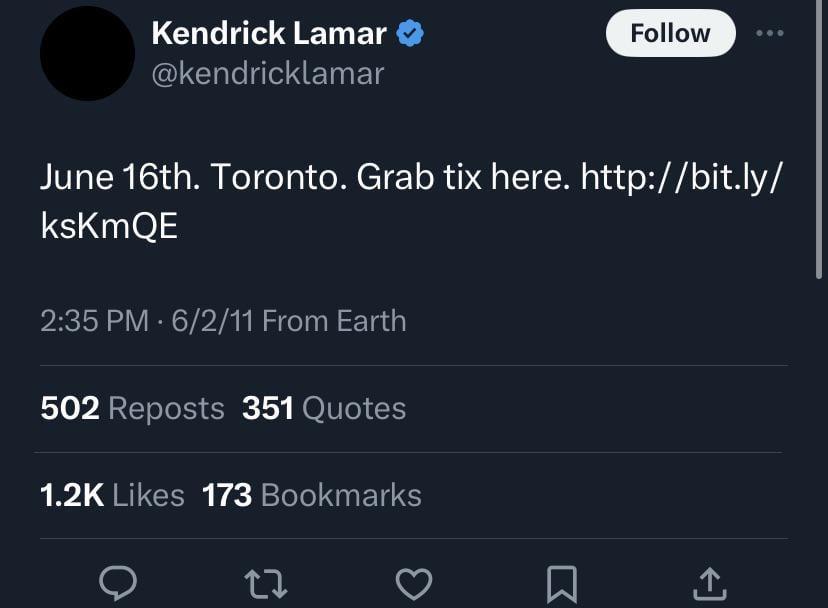Repost this tweet using the arrows icon
This screenshot has height=608, width=828.
[x=266, y=583]
